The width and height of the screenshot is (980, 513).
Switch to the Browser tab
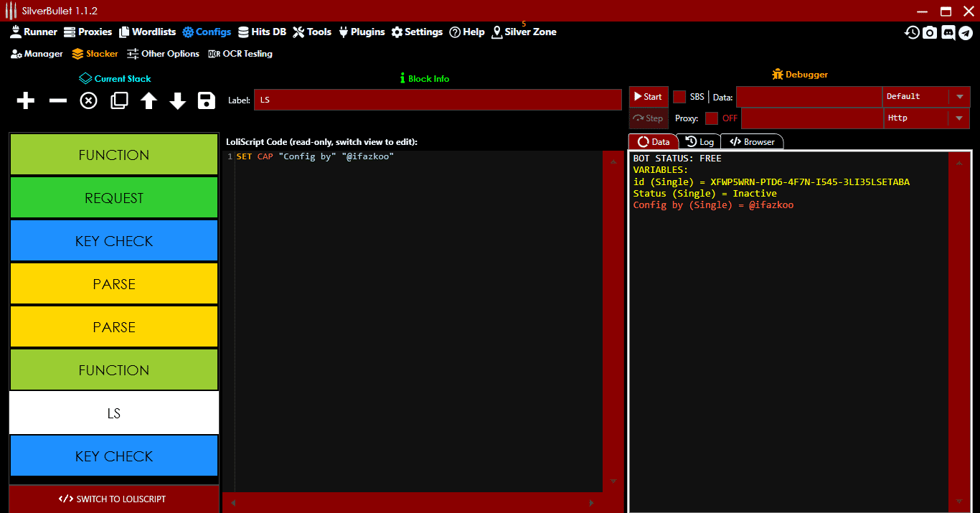(752, 141)
